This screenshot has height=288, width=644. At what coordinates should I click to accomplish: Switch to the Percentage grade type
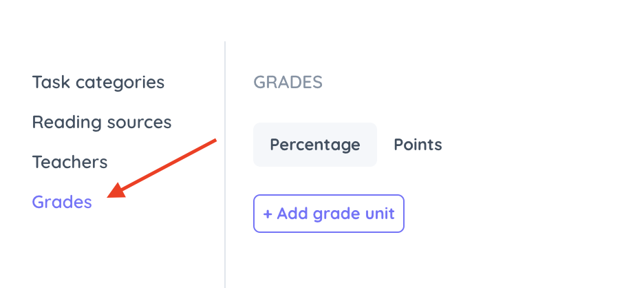[x=315, y=145]
